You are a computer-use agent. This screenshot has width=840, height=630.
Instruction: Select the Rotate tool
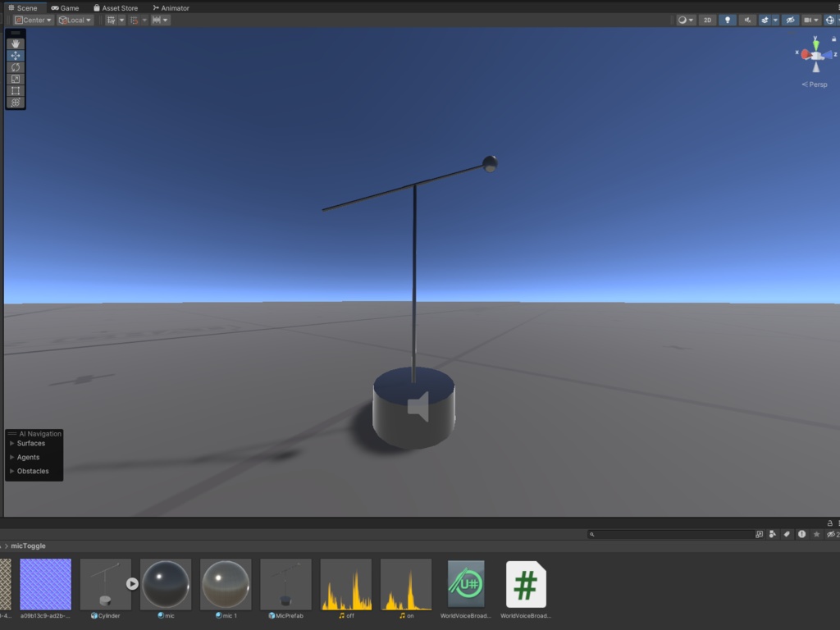click(15, 67)
